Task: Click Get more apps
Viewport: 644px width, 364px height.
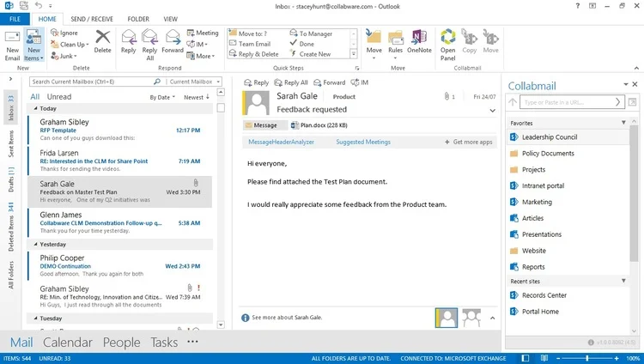Action: pos(469,142)
